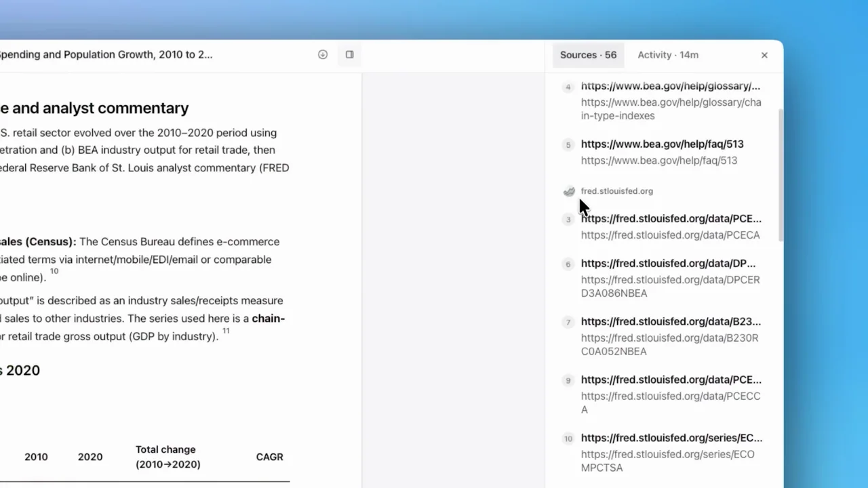Close the sources panel
The image size is (868, 488).
point(764,55)
